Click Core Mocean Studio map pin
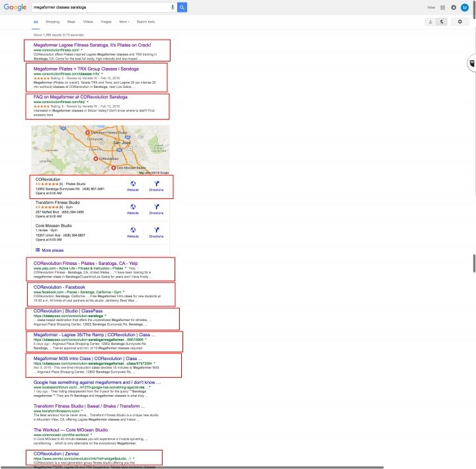This screenshot has height=469, width=476. [x=114, y=168]
